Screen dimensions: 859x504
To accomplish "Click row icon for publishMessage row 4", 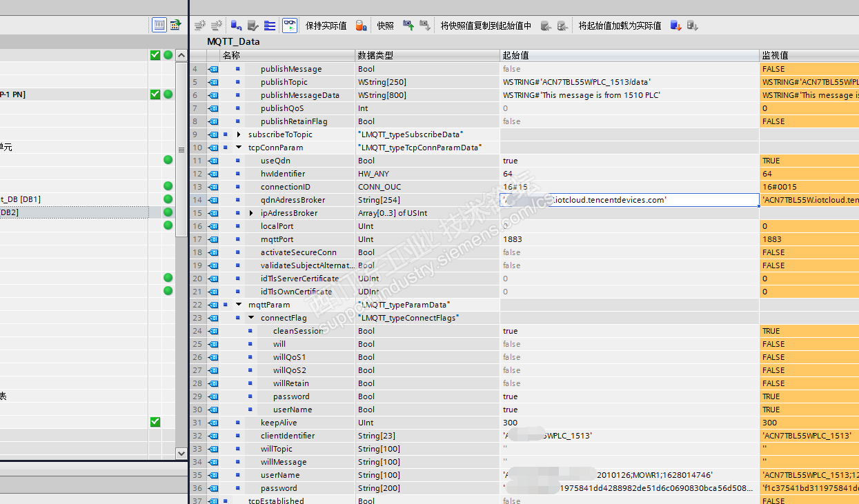I will pyautogui.click(x=213, y=69).
